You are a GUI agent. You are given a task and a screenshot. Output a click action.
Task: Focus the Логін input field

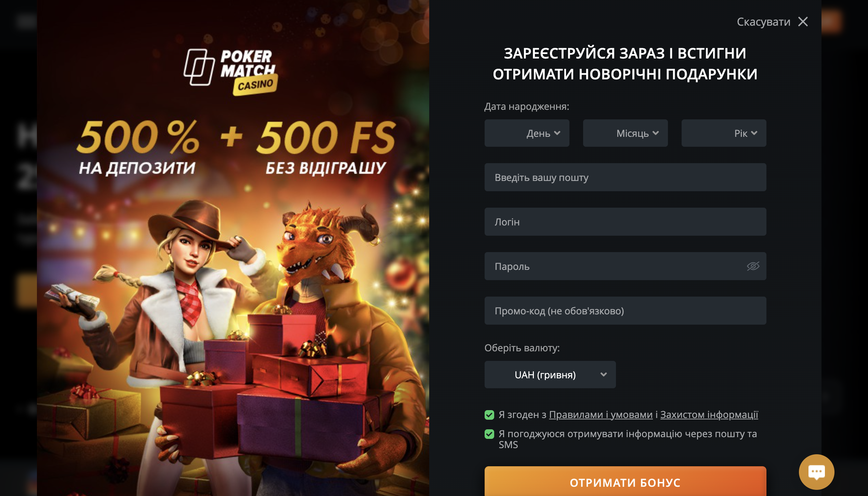click(x=625, y=222)
